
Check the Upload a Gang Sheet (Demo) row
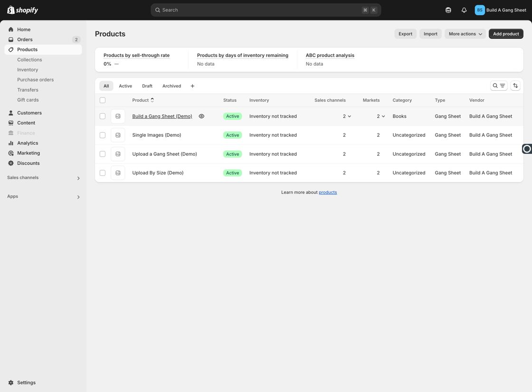pos(103,154)
